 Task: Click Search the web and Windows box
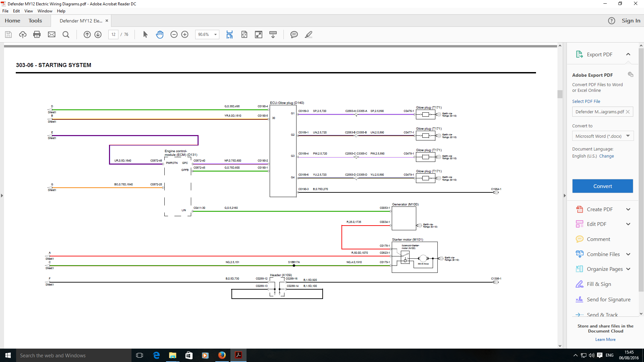click(74, 355)
